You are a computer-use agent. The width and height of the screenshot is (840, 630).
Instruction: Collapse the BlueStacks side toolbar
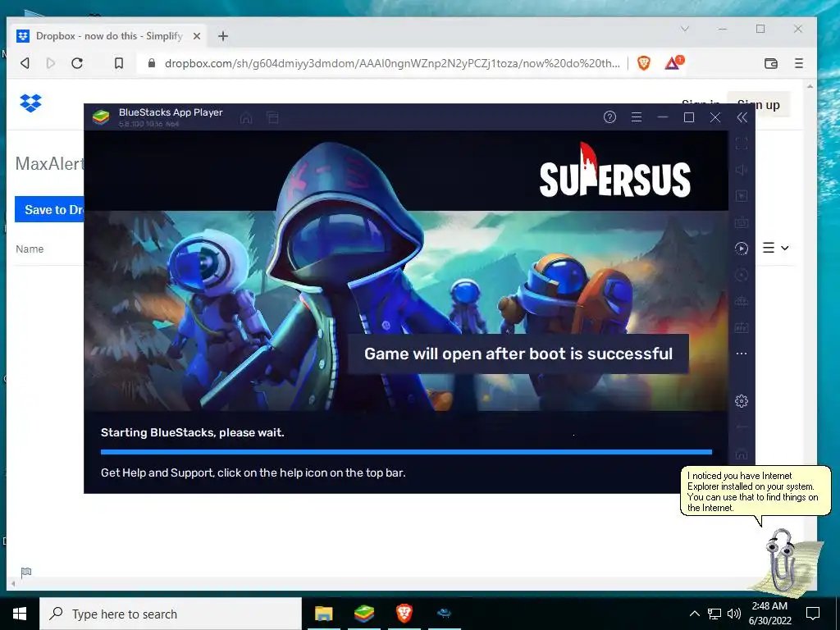point(742,117)
